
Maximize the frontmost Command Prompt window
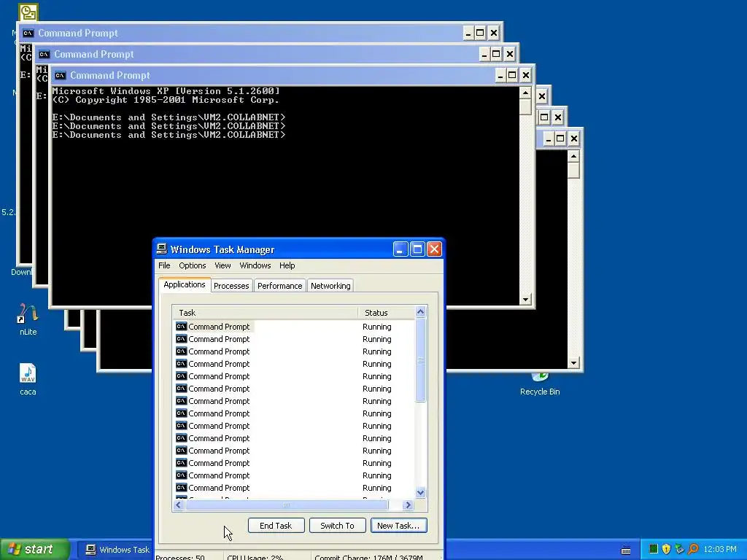click(x=512, y=75)
